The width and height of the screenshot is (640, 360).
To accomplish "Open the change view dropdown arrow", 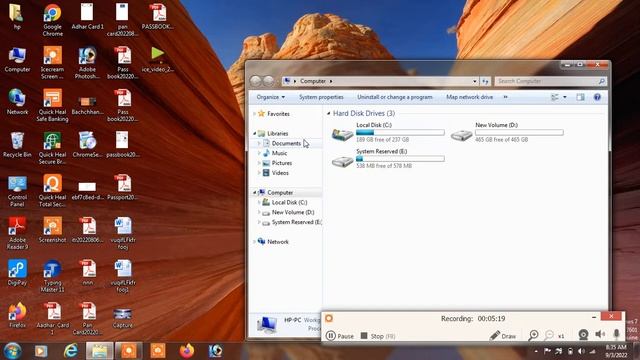I will (565, 97).
